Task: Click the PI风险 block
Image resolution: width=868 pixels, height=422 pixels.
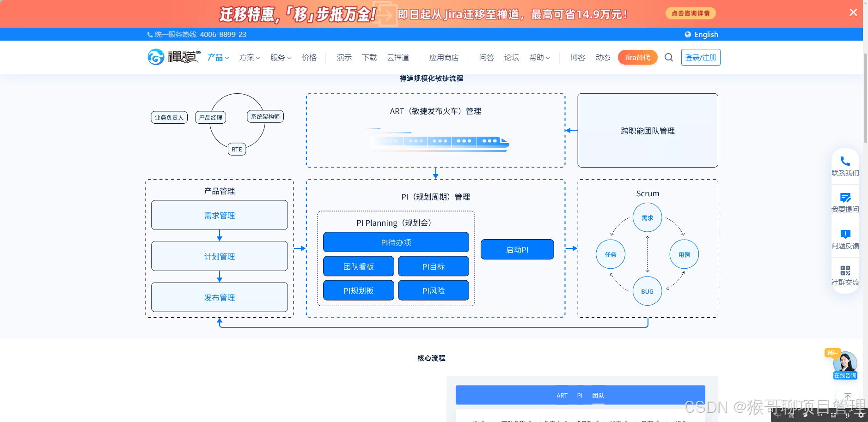Action: [434, 290]
